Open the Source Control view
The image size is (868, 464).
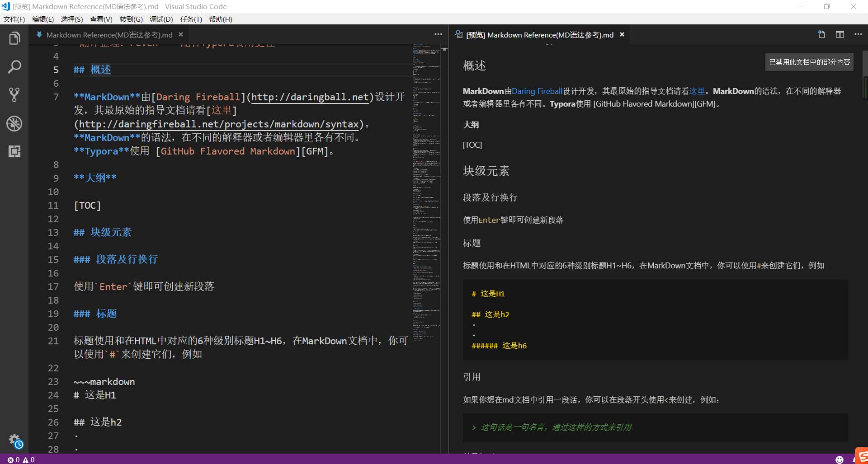[14, 95]
